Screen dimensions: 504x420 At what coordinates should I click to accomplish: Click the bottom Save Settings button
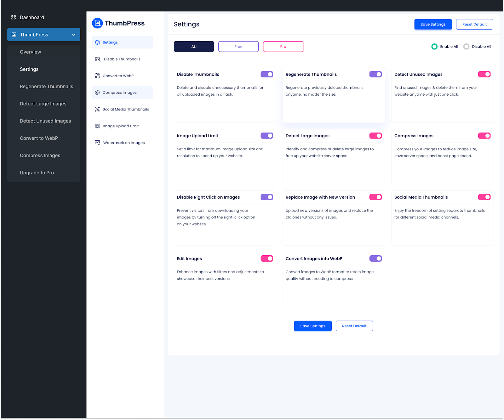point(313,326)
